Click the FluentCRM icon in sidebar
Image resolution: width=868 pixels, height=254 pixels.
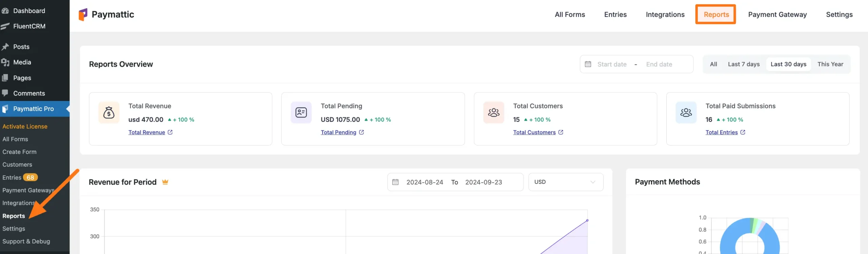5,26
